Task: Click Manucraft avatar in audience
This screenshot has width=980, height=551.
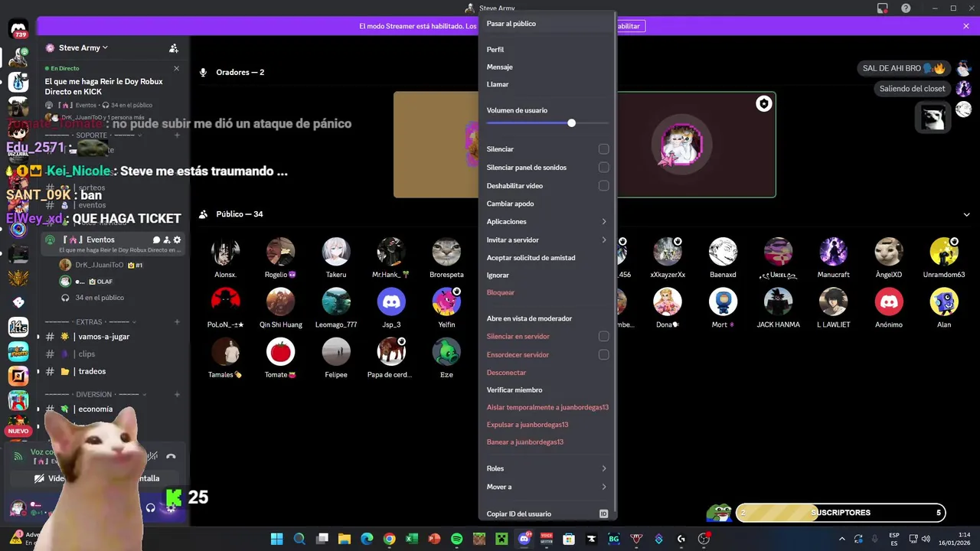Action: point(833,252)
